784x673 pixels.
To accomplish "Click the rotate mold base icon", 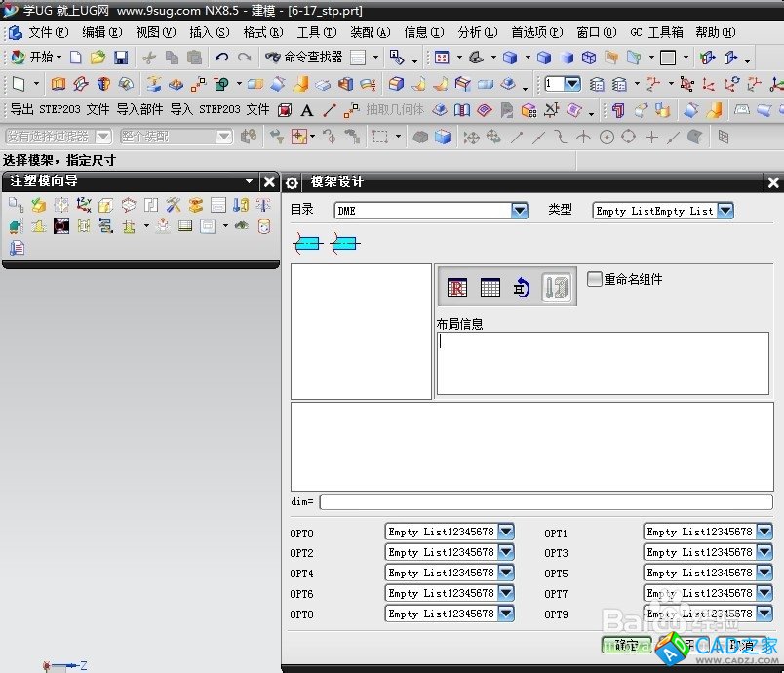I will (x=522, y=287).
